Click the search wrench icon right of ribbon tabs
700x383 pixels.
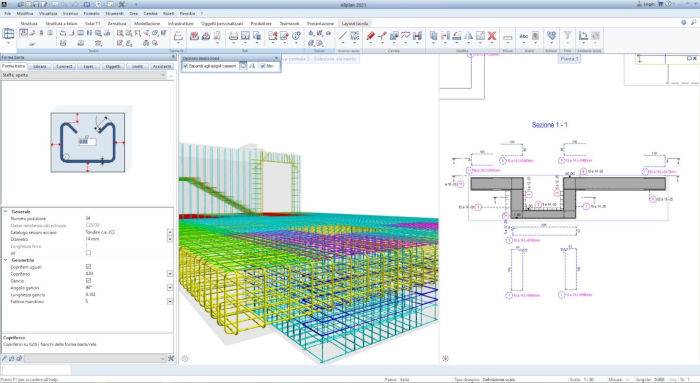tap(693, 22)
